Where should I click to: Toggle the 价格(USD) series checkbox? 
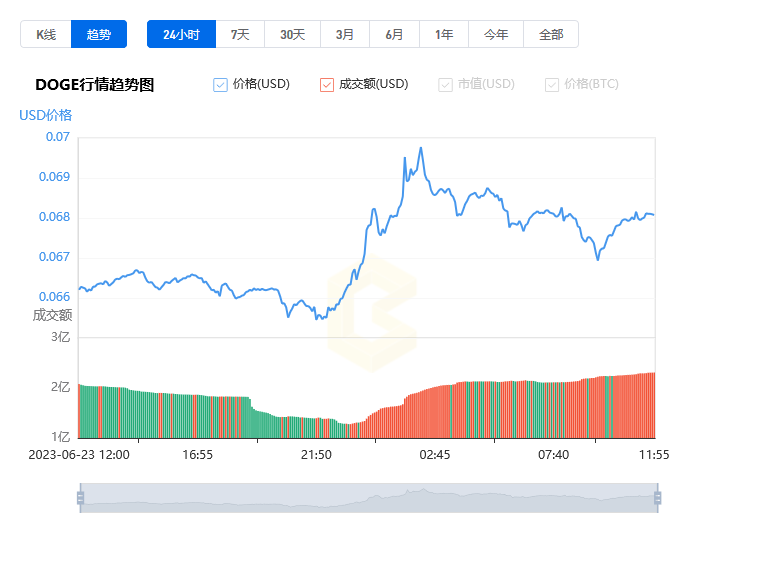pyautogui.click(x=221, y=85)
